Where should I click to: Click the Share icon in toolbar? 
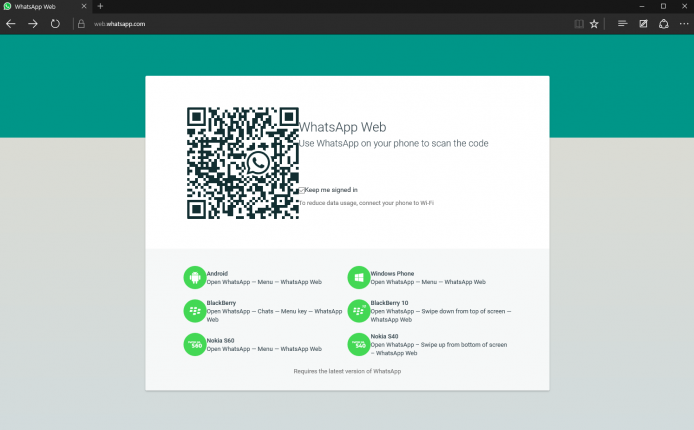(x=663, y=24)
